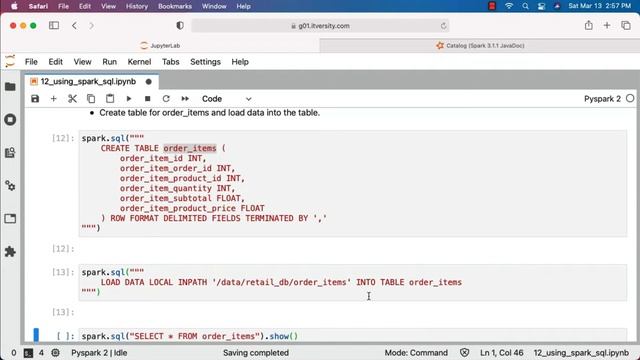Viewport: 640px width, 360px height.
Task: Switch kernel via Pyspark 2 label
Action: (602, 99)
